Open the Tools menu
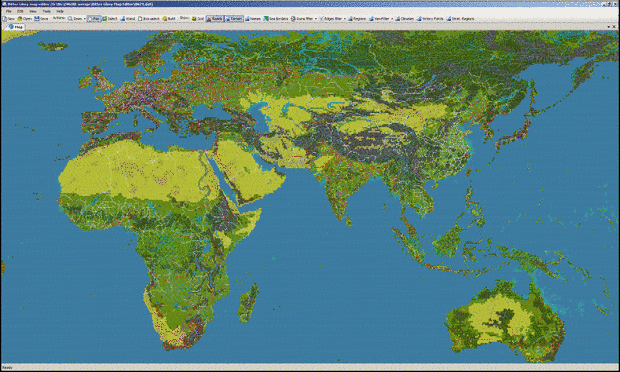Viewport: 620px width, 372px height. (x=46, y=11)
